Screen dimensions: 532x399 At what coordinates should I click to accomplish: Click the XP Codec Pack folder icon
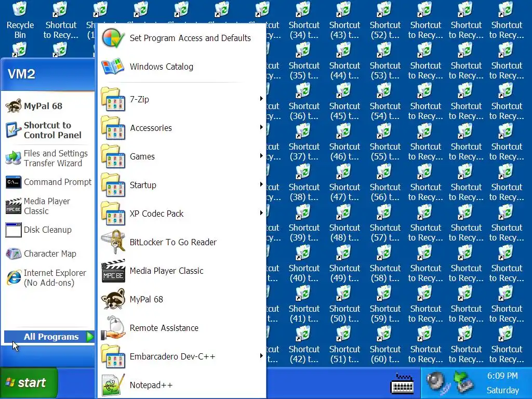[x=113, y=214]
